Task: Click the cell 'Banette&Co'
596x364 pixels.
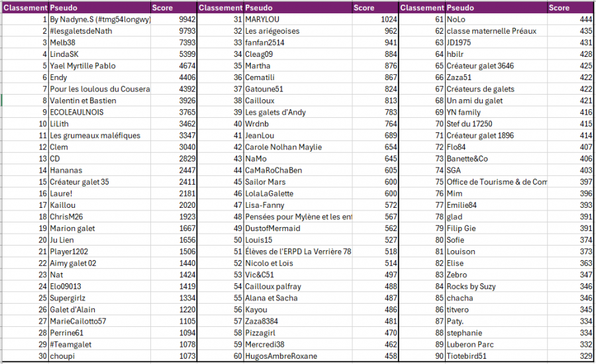Action: (497, 159)
